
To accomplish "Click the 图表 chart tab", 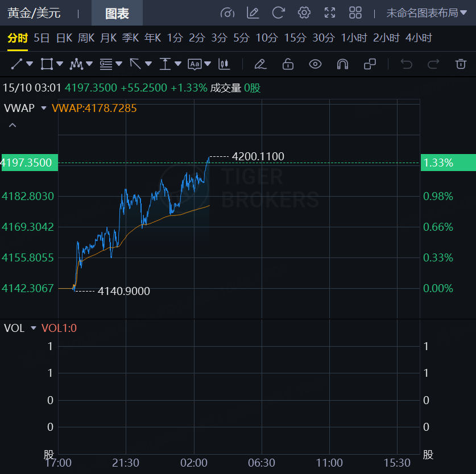I will coord(117,13).
